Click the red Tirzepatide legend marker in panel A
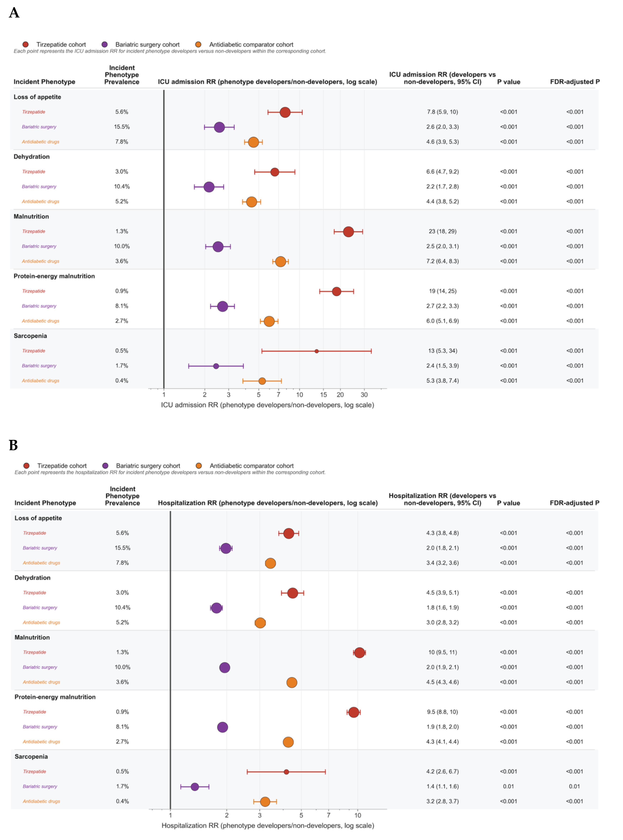Image resolution: width=623 pixels, height=840 pixels. pos(25,45)
